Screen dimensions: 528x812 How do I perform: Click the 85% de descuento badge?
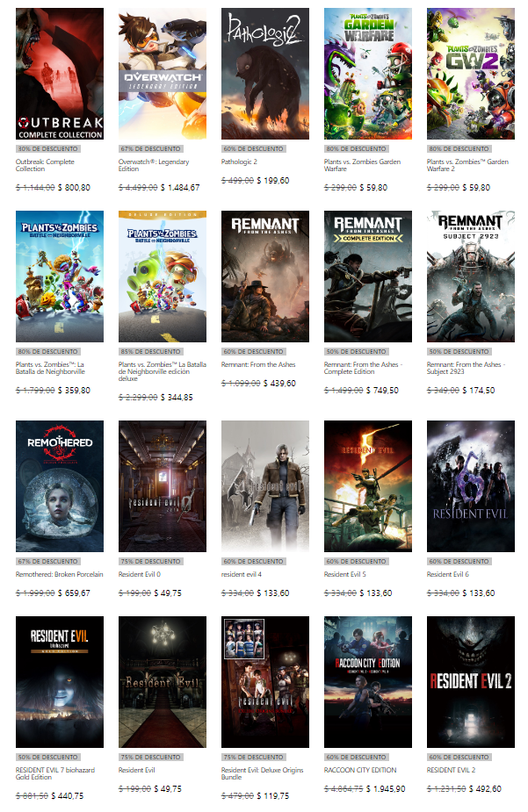148,351
